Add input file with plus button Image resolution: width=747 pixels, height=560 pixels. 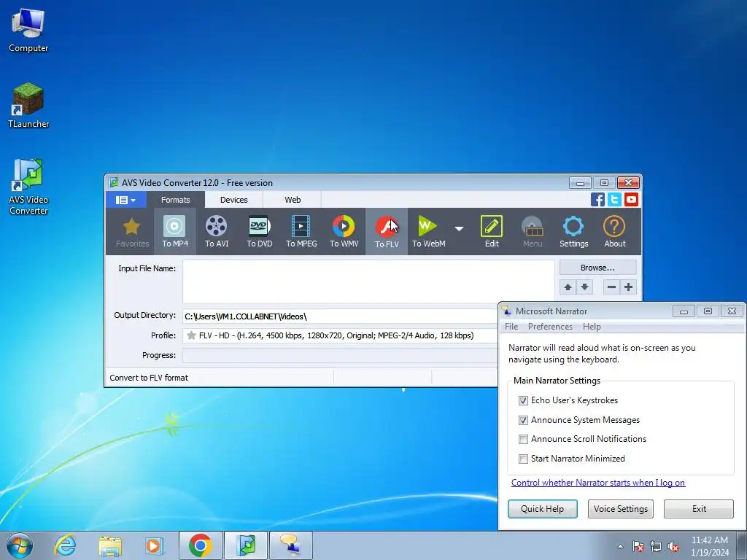tap(628, 287)
